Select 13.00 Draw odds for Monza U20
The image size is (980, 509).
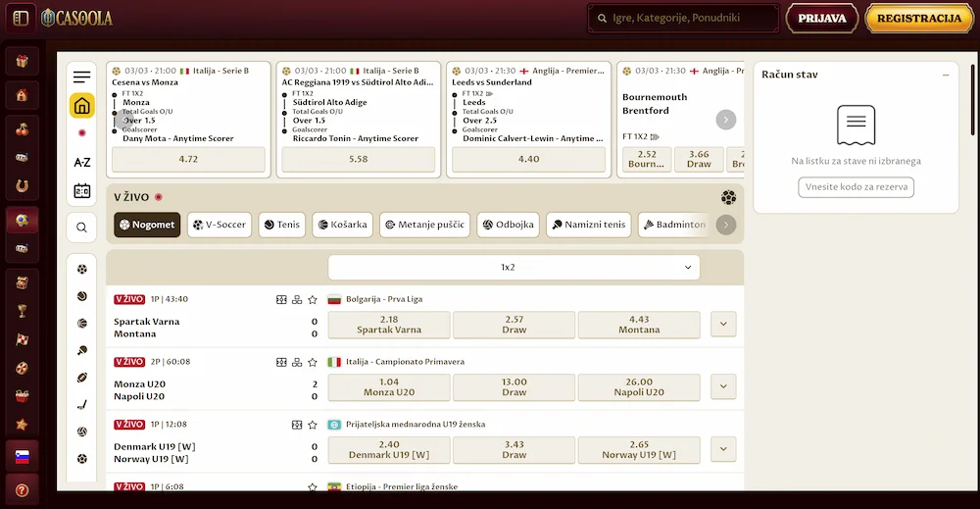(x=514, y=387)
